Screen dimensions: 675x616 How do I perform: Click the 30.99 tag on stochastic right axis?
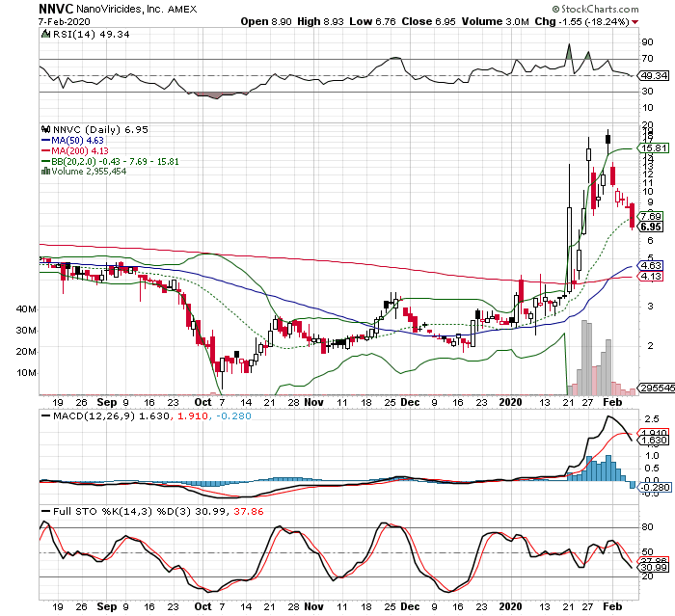[654, 568]
